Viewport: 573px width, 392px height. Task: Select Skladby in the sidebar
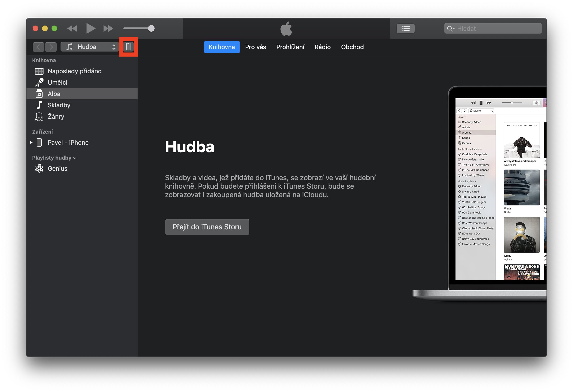82,105
